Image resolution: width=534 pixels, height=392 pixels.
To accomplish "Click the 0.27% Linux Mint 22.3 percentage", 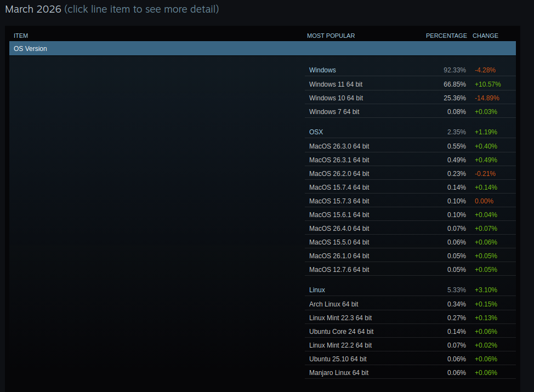I will [x=457, y=318].
